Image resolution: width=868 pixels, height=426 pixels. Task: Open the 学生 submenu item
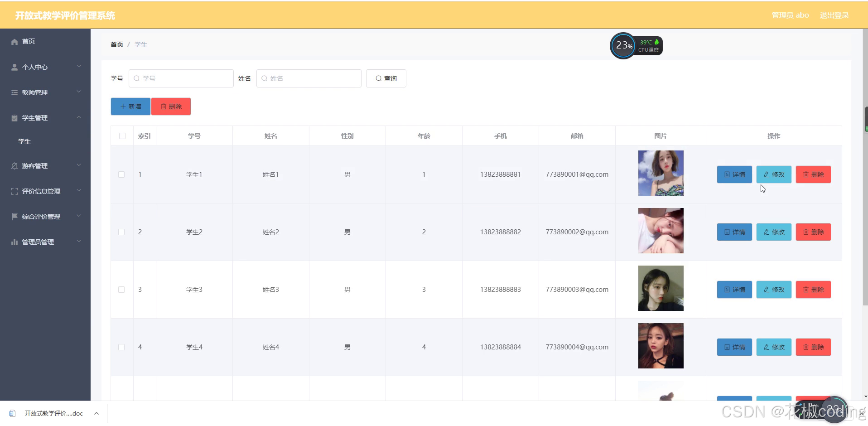[x=45, y=142]
